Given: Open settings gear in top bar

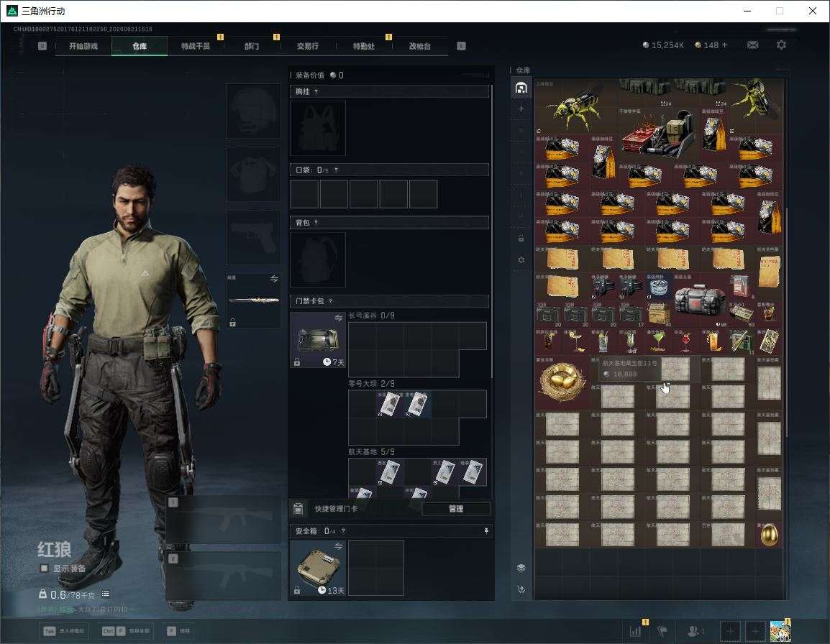Looking at the screenshot, I should pos(781,45).
